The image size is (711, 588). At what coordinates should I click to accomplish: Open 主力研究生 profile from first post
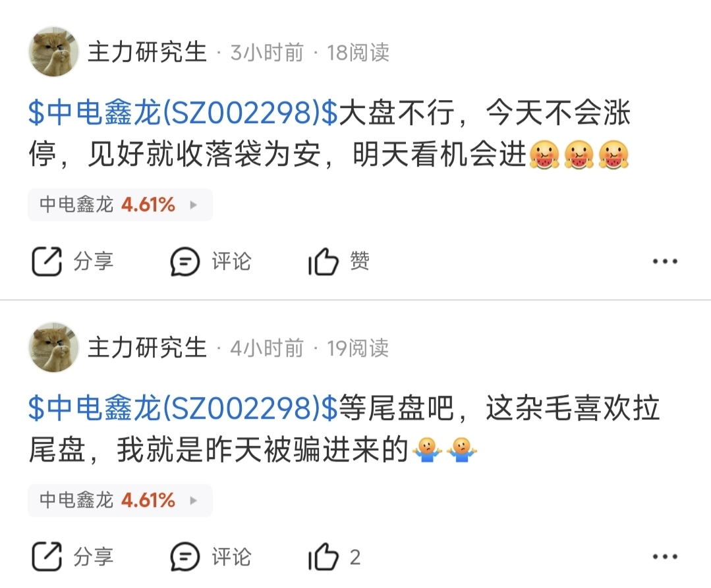tap(147, 51)
